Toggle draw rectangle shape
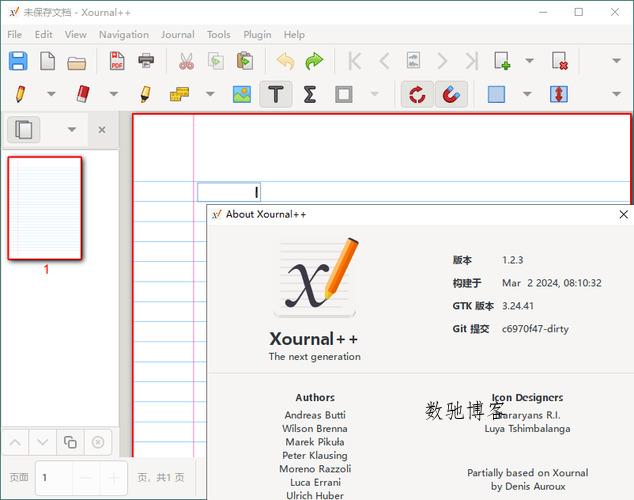The width and height of the screenshot is (634, 500). (344, 94)
